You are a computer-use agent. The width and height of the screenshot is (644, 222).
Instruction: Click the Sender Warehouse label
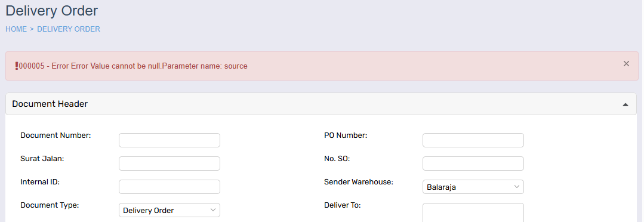(x=359, y=182)
